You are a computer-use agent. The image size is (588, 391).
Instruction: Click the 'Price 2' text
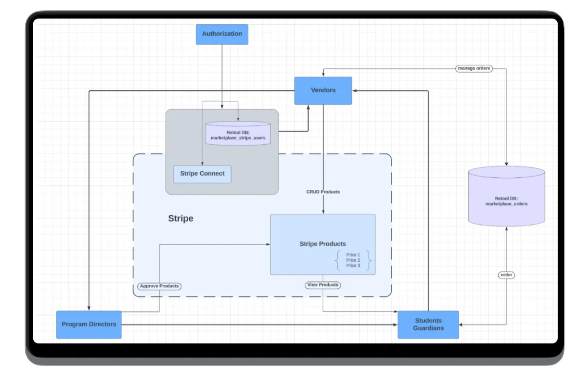click(x=353, y=260)
